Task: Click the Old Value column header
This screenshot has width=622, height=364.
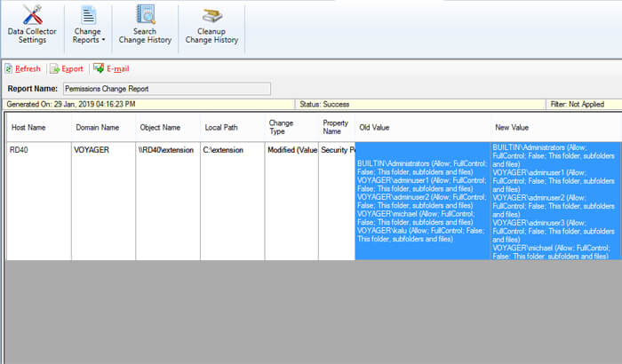Action: (x=374, y=127)
